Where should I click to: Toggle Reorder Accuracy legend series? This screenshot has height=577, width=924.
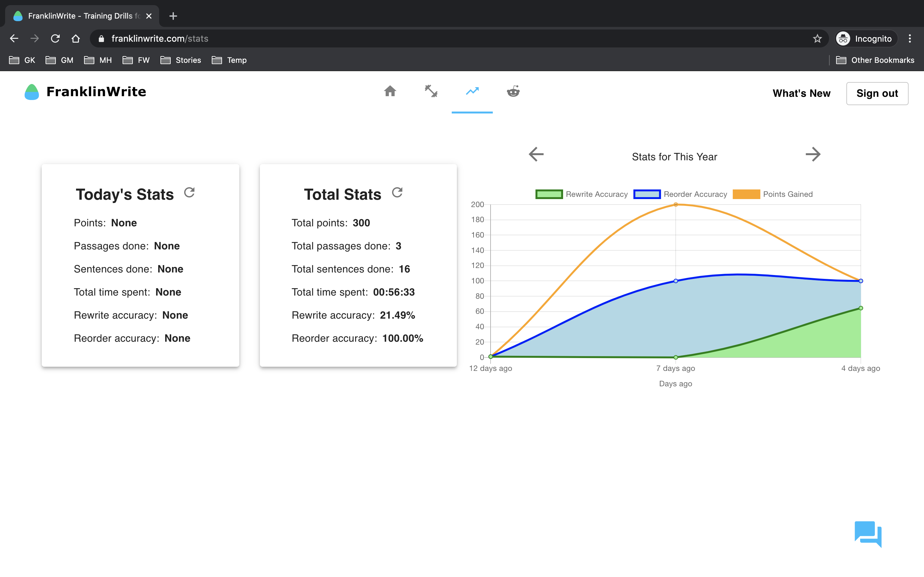click(x=680, y=194)
